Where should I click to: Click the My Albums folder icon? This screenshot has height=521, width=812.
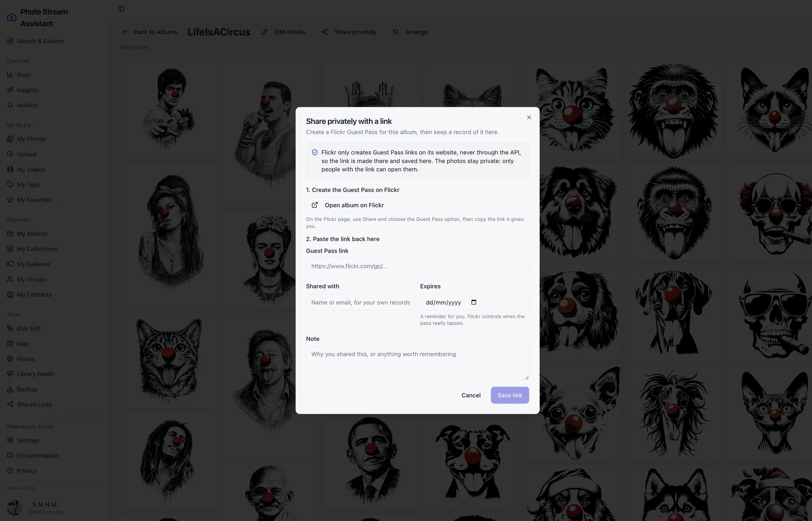10,233
